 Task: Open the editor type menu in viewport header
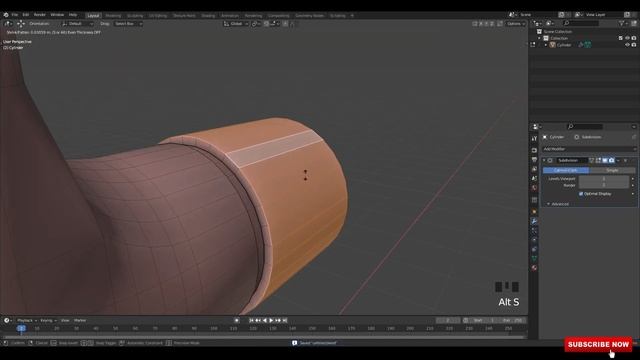pyautogui.click(x=8, y=24)
